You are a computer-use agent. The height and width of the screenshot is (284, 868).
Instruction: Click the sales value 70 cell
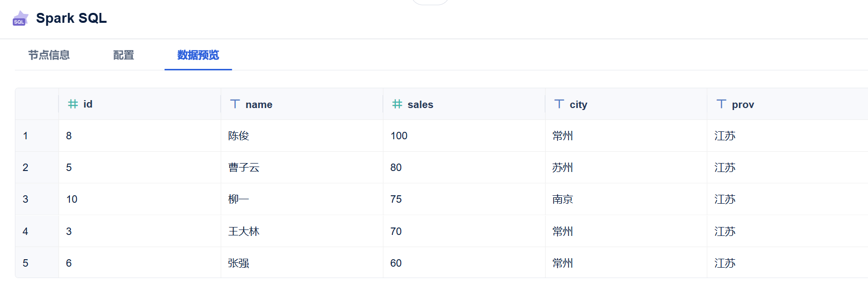[396, 231]
